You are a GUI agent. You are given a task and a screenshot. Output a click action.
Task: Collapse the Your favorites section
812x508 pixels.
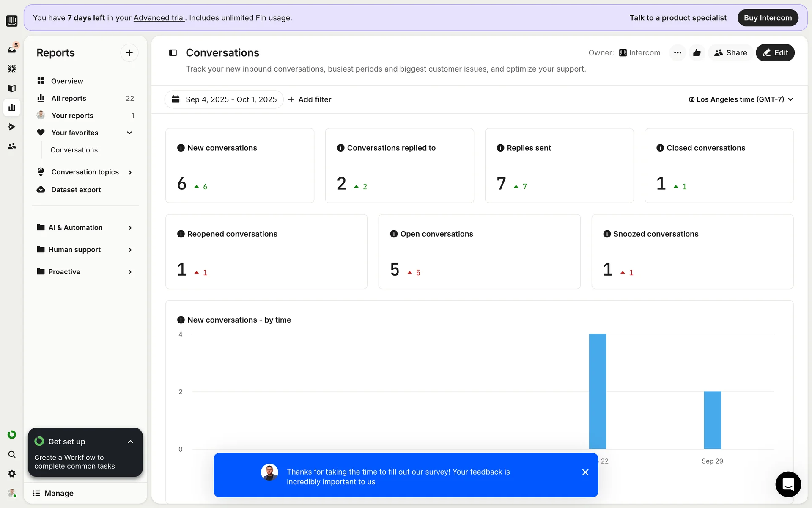[x=129, y=133]
